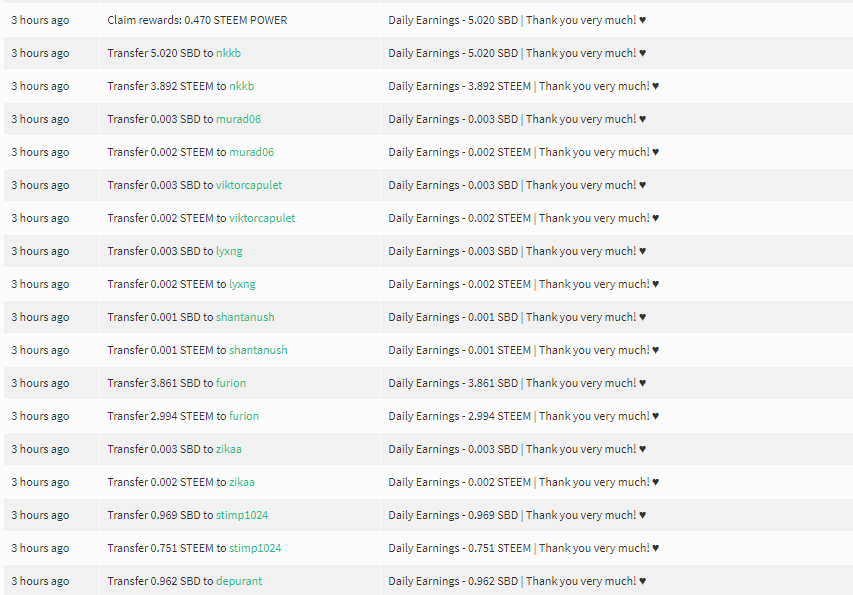Click '3 hours ago' in depurant row
The width and height of the screenshot is (853, 595).
pyautogui.click(x=40, y=581)
